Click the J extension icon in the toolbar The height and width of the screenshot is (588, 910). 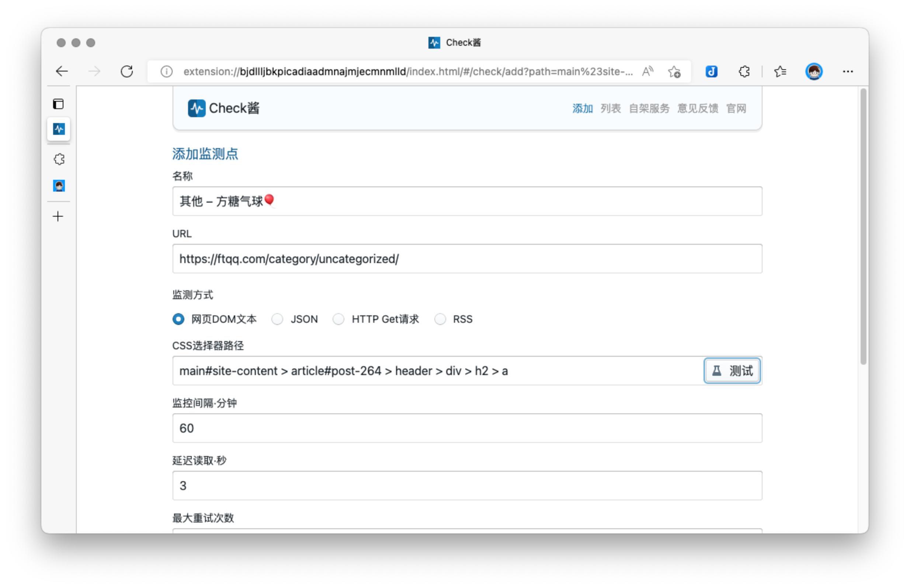[x=711, y=71]
